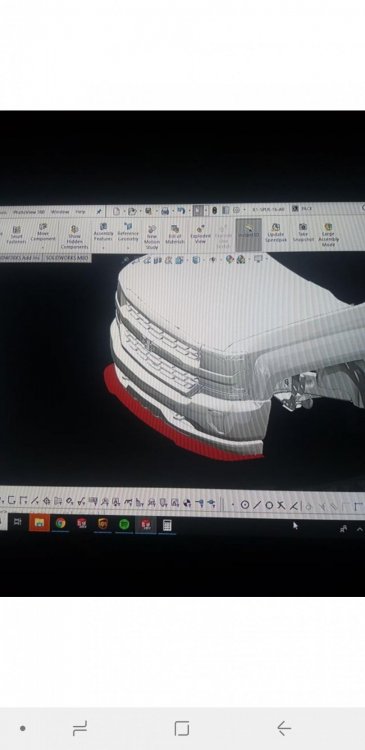
Task: Open the Window menu
Action: 60,211
